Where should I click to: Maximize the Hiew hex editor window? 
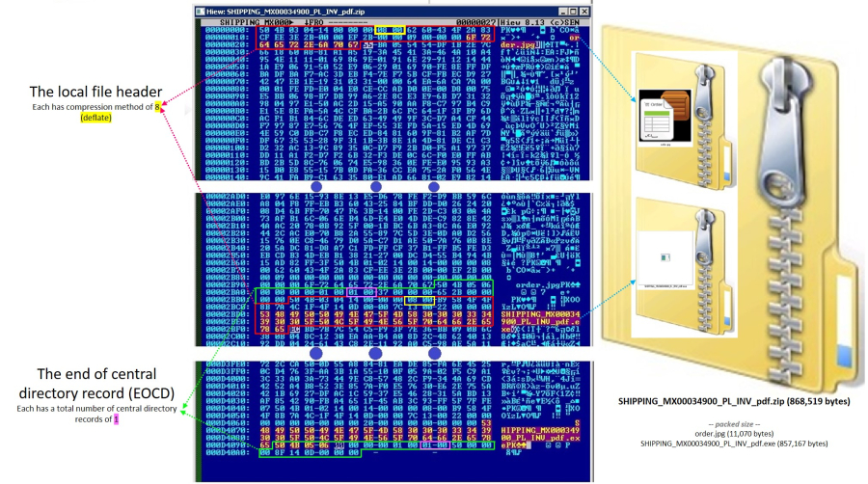[575, 9]
